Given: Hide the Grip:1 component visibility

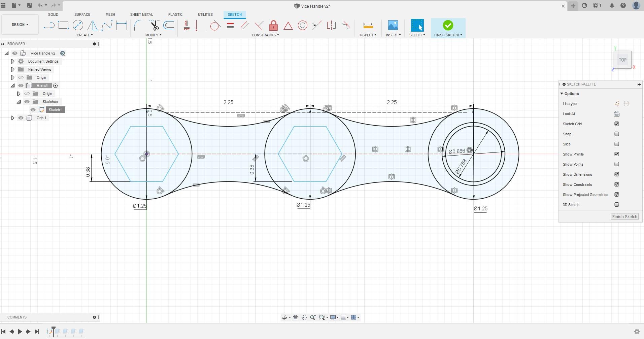Looking at the screenshot, I should pyautogui.click(x=21, y=118).
